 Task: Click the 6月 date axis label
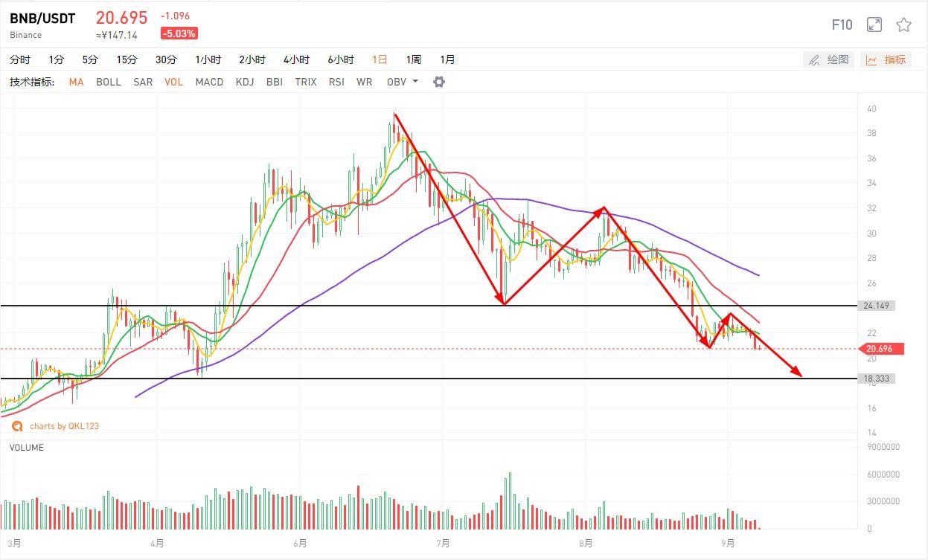coord(300,544)
